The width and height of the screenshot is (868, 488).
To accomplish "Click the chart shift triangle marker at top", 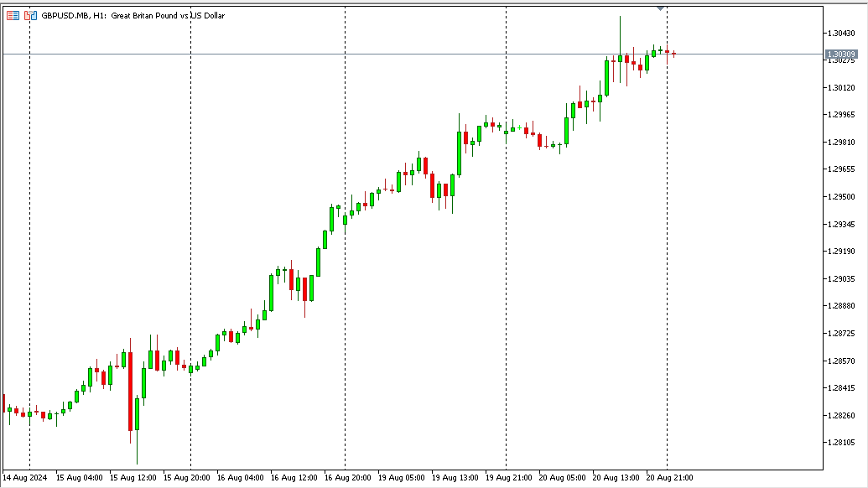I will pyautogui.click(x=660, y=8).
